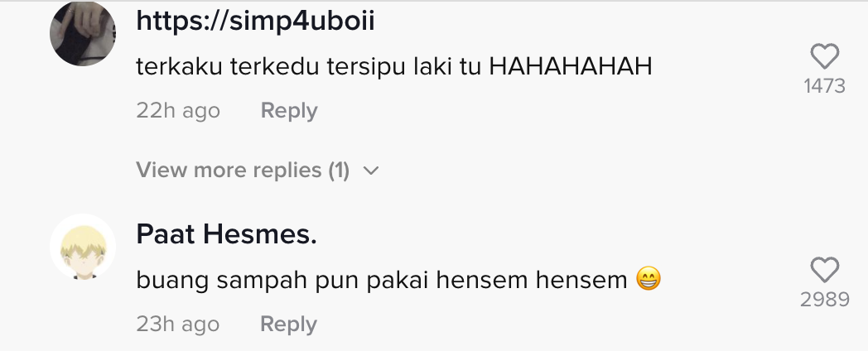Reply to the terkaku terkedu comment
Viewport: 868px width, 351px height.
289,110
